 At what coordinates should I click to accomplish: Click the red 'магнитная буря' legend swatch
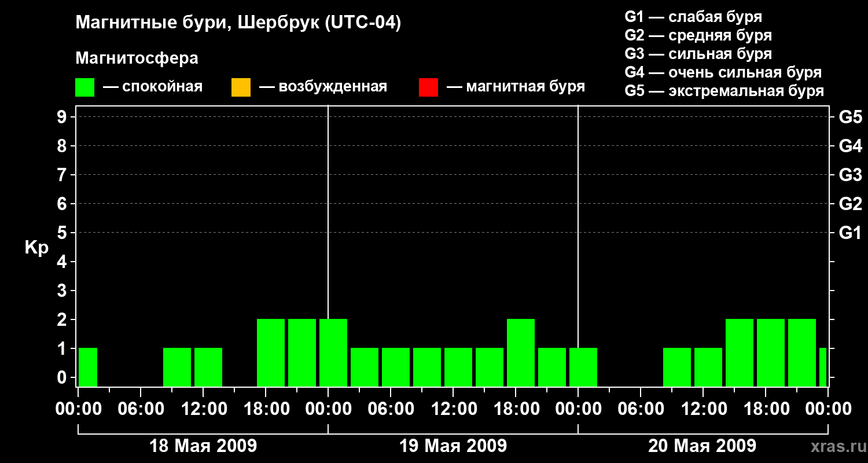coord(428,87)
